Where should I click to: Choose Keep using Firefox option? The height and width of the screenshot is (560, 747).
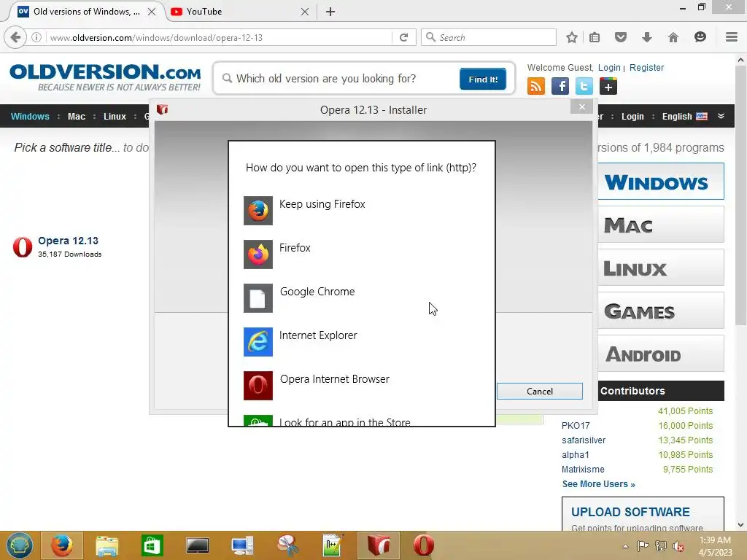tap(361, 211)
